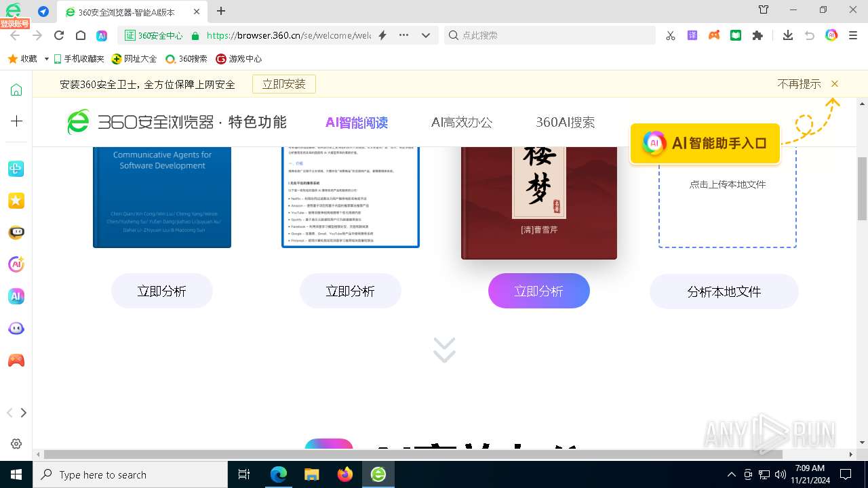Open browser main hamburger menu
868x488 pixels.
click(853, 35)
